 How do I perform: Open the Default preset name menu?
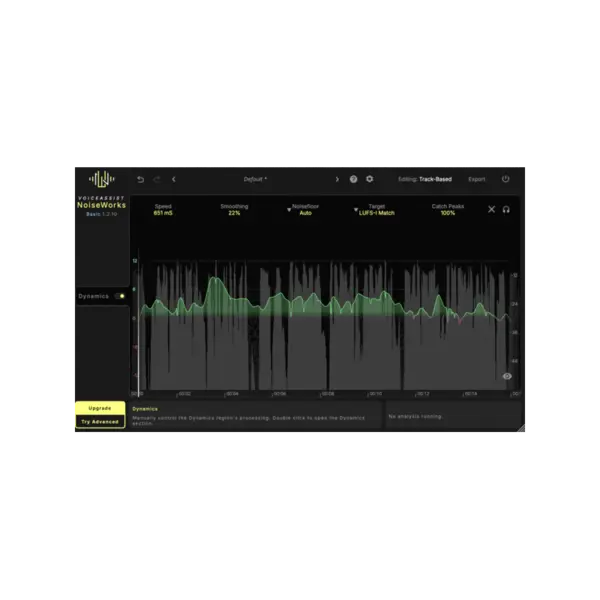point(255,179)
